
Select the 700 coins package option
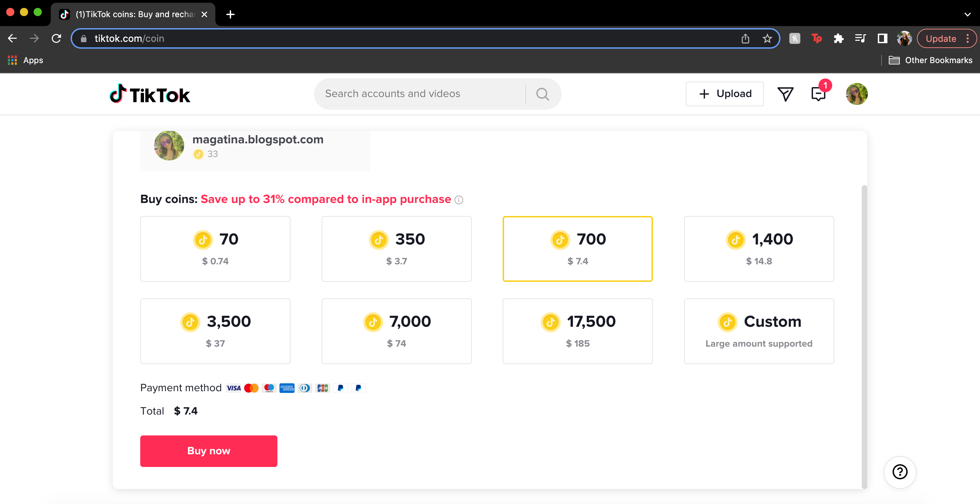[x=577, y=249]
